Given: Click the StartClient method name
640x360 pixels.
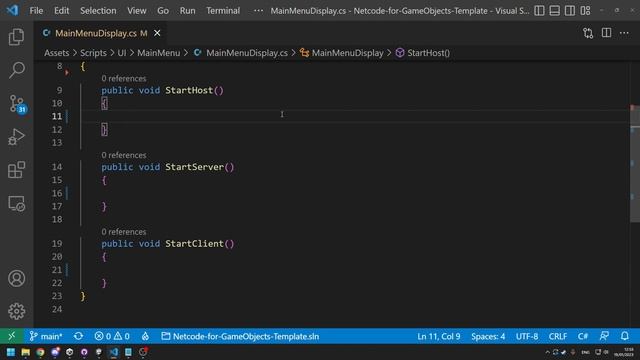Looking at the screenshot, I should pyautogui.click(x=194, y=244).
